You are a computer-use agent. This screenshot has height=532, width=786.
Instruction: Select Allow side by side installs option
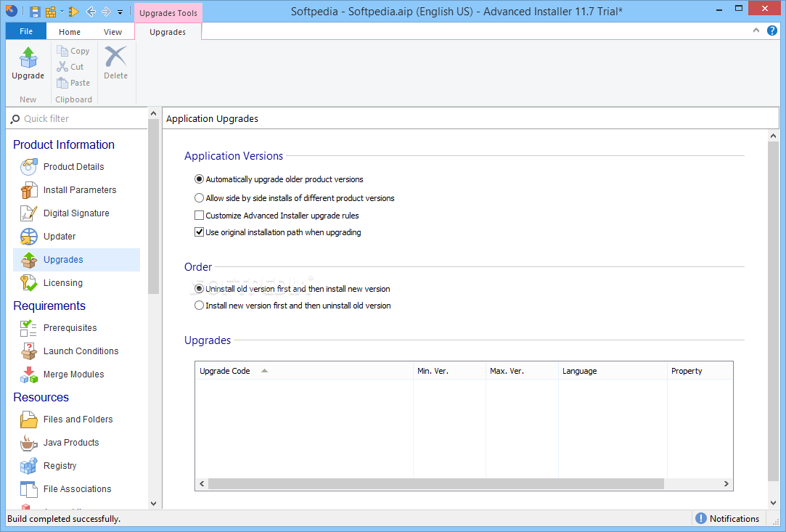[x=199, y=198]
